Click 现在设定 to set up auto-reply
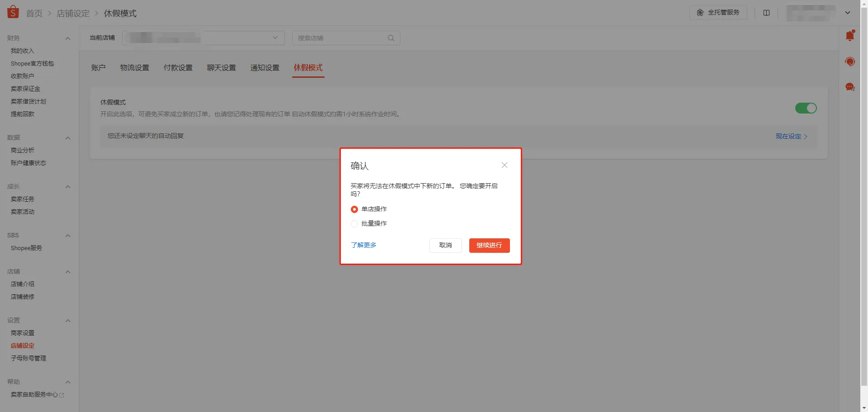 point(788,136)
